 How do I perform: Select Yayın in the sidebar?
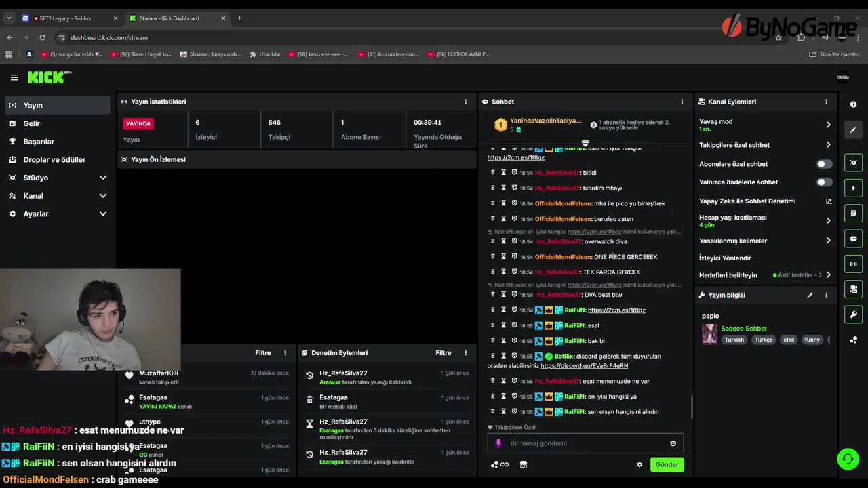point(58,105)
